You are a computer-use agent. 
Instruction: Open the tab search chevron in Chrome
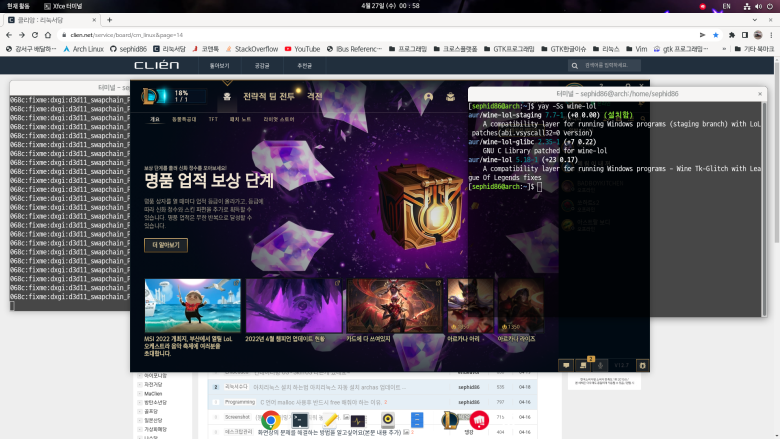pos(755,20)
